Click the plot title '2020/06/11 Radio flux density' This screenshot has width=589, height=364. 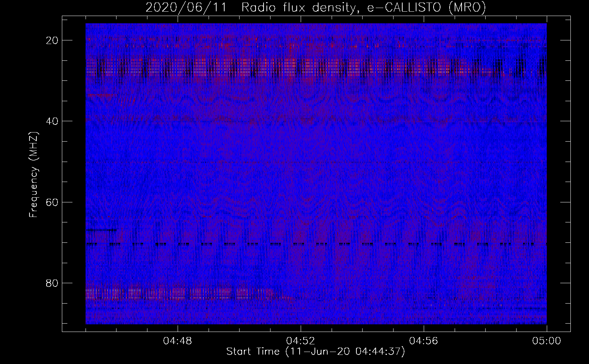[x=316, y=8]
